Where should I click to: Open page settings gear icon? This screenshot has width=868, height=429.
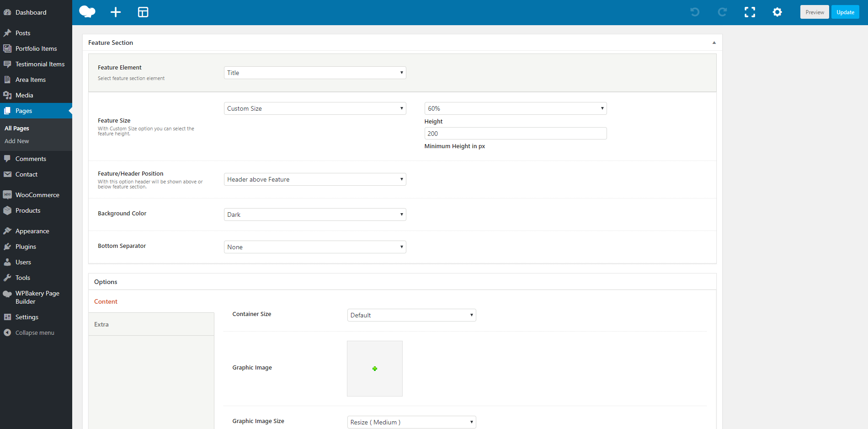click(x=777, y=12)
